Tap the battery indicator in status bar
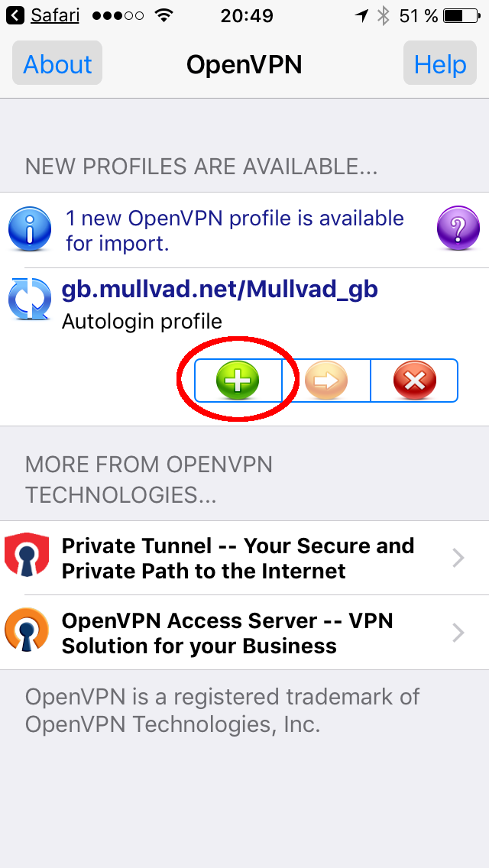Screen dimensions: 489x868 click(461, 16)
